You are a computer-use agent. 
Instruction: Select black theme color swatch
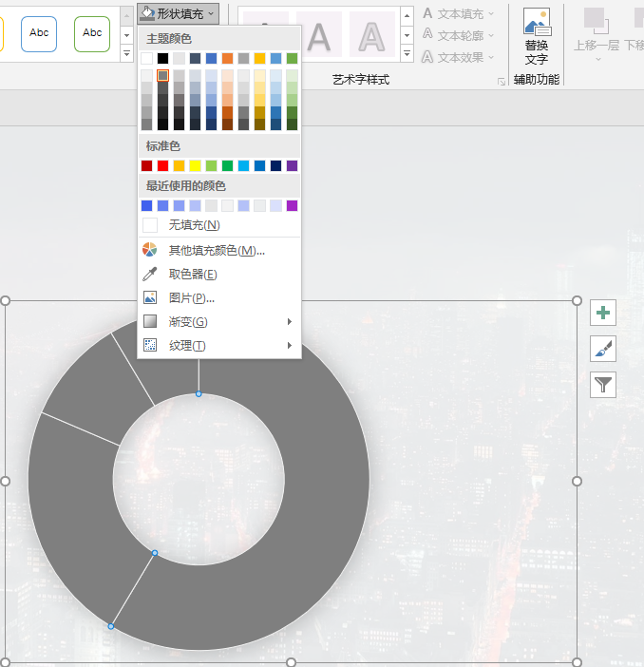click(x=163, y=58)
